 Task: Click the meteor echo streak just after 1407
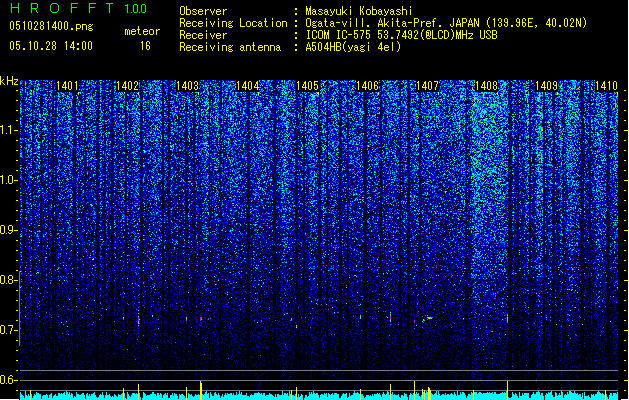pyautogui.click(x=428, y=318)
